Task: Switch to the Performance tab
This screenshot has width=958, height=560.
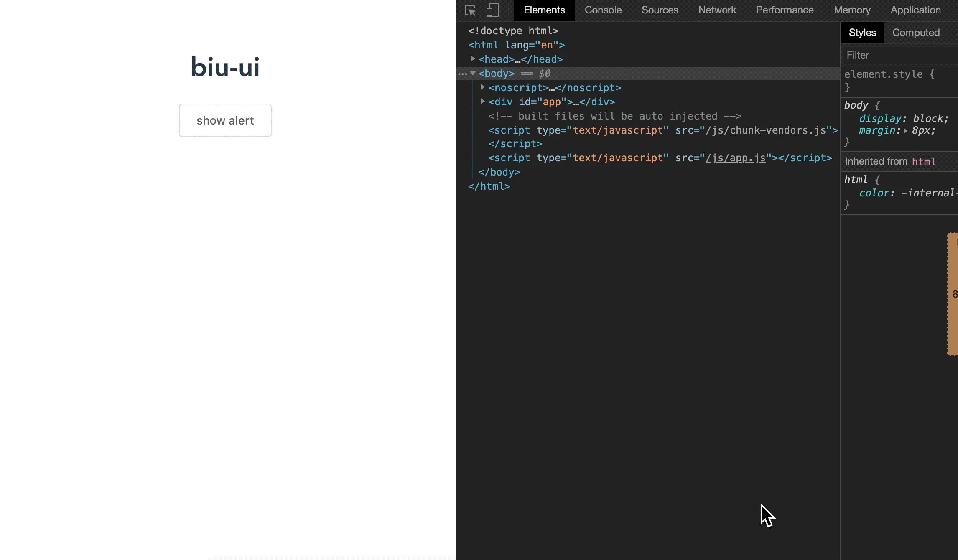Action: (x=785, y=10)
